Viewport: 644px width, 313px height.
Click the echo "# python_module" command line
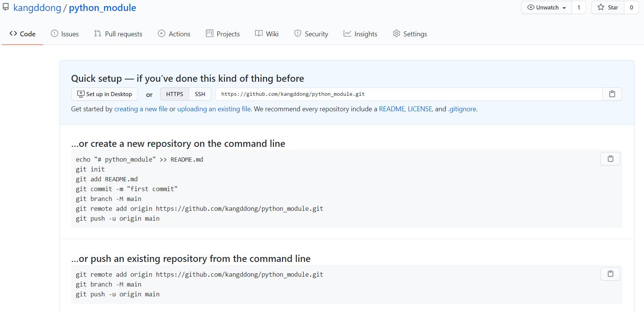click(x=139, y=159)
